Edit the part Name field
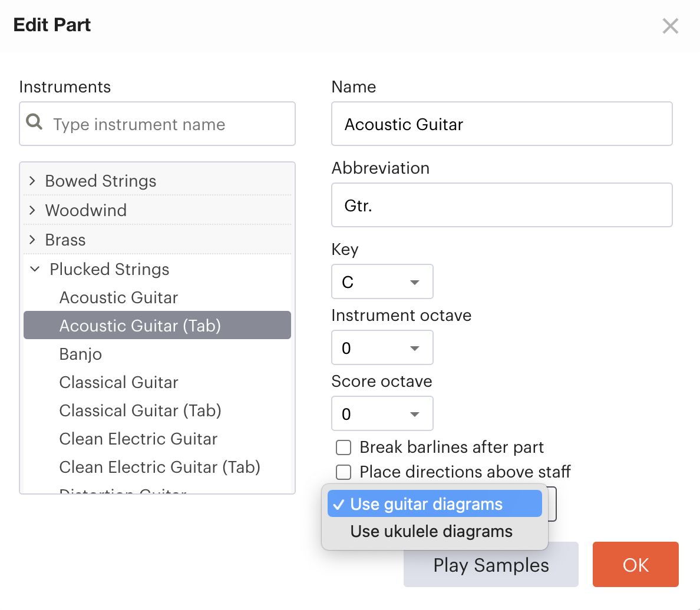Image resolution: width=700 pixels, height=610 pixels. (x=501, y=124)
